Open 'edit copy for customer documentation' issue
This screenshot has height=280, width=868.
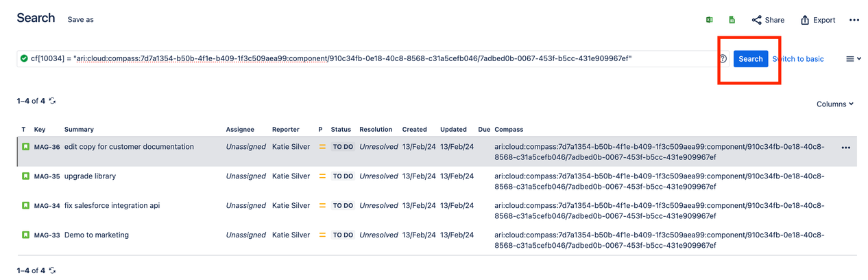point(129,147)
